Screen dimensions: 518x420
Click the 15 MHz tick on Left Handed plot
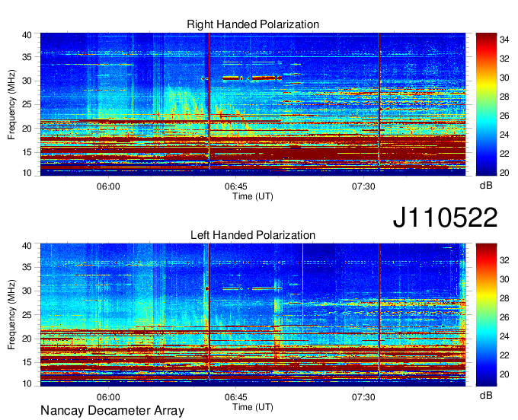coord(27,363)
